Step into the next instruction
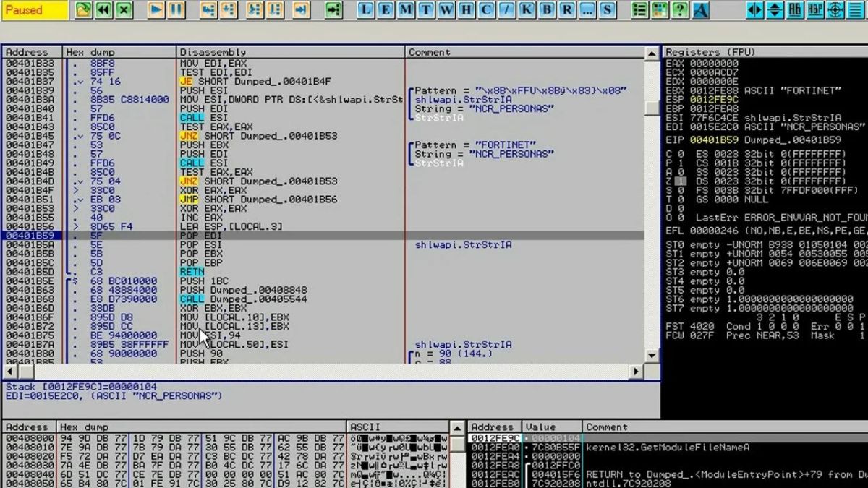Image resolution: width=868 pixels, height=488 pixels. click(x=208, y=10)
